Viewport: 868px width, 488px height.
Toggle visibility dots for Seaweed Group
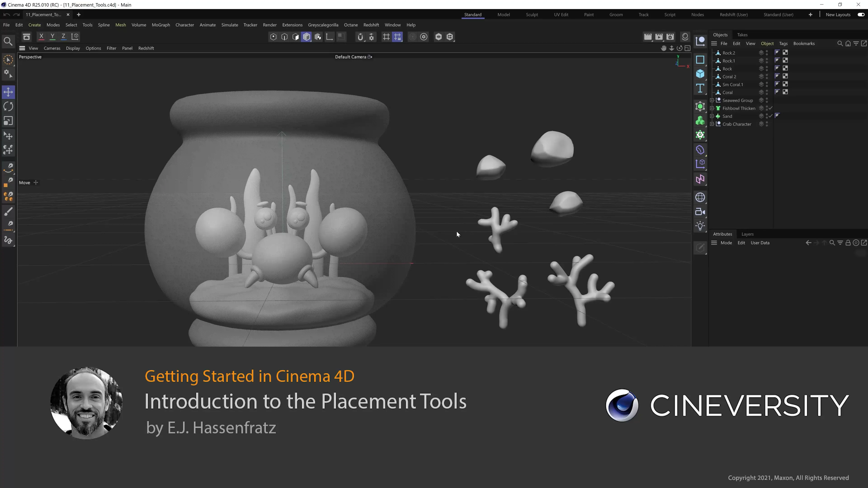(x=767, y=100)
